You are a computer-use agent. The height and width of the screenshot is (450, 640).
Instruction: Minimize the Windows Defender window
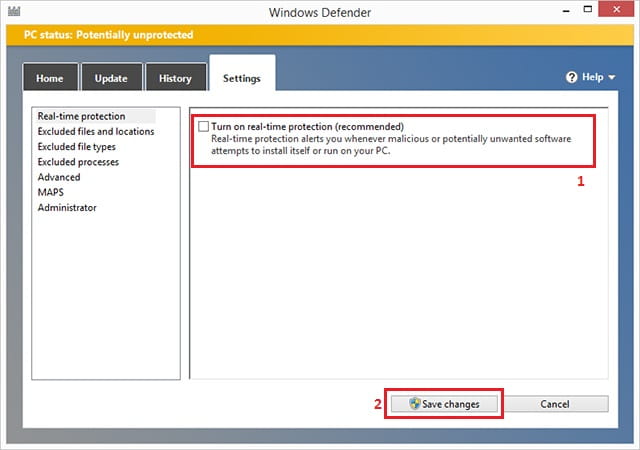point(566,11)
